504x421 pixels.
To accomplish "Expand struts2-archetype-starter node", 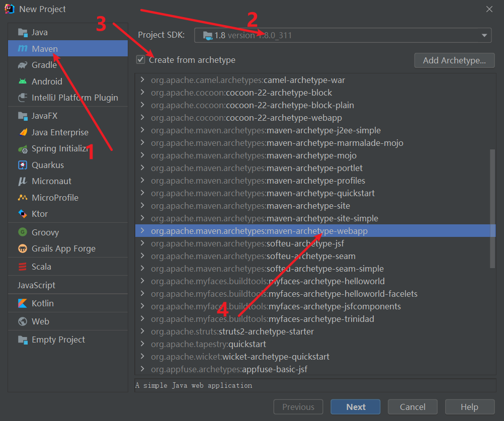I will click(142, 331).
